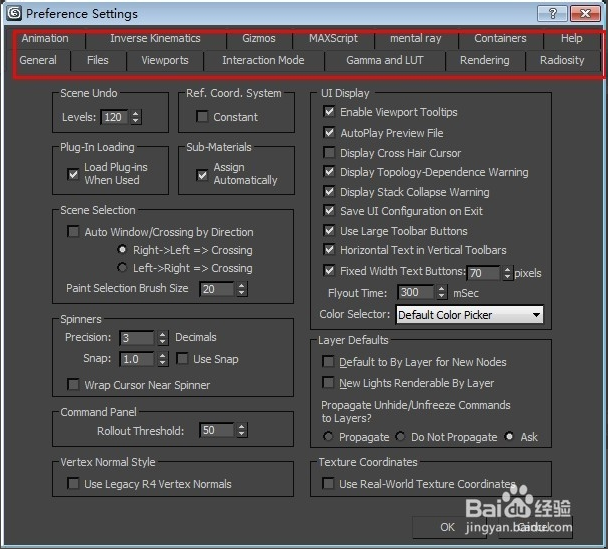The height and width of the screenshot is (549, 608).
Task: Open the Files tab
Action: point(98,60)
